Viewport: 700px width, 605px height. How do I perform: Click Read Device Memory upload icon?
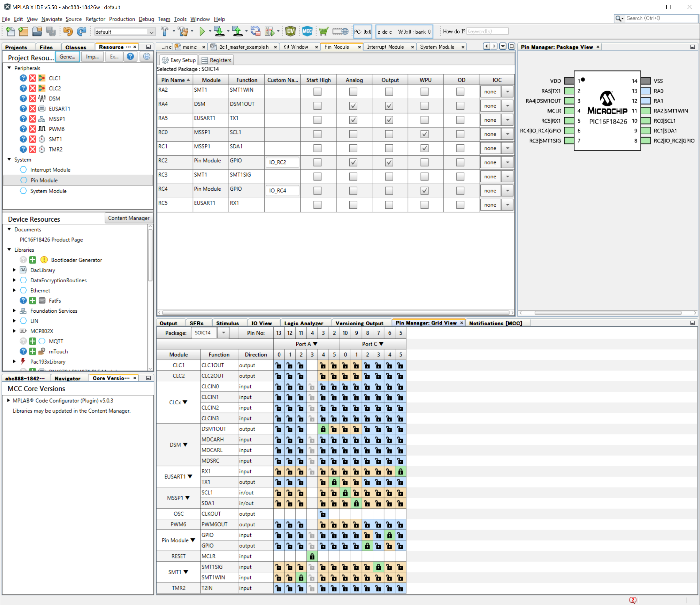click(237, 32)
